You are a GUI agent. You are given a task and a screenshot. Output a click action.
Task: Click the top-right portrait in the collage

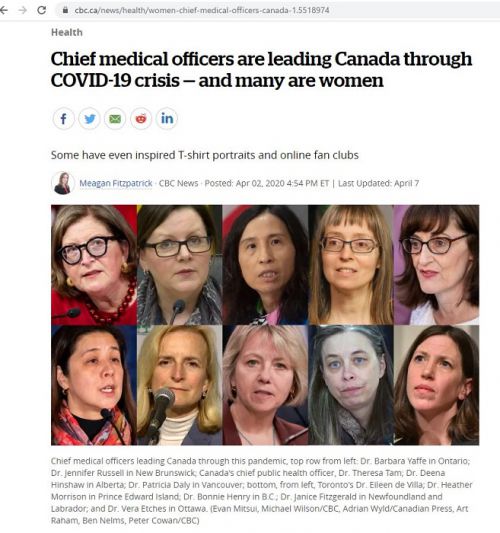[436, 265]
